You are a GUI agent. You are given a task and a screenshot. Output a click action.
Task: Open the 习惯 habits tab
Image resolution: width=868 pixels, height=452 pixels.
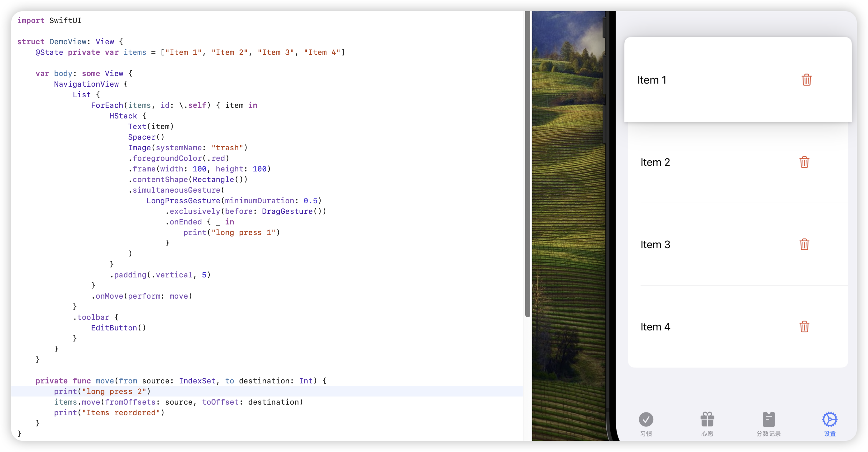tap(646, 424)
